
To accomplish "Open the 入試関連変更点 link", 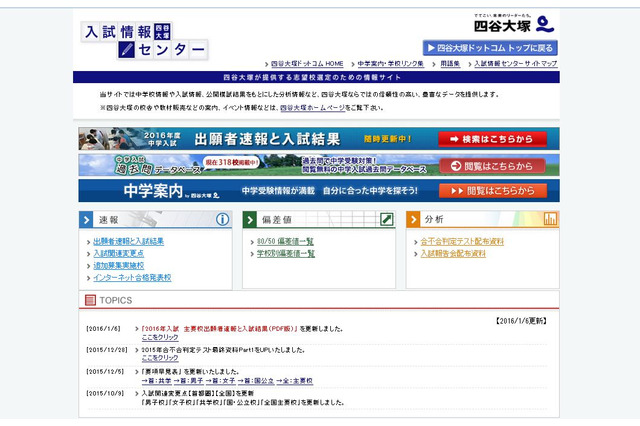I will 118,253.
